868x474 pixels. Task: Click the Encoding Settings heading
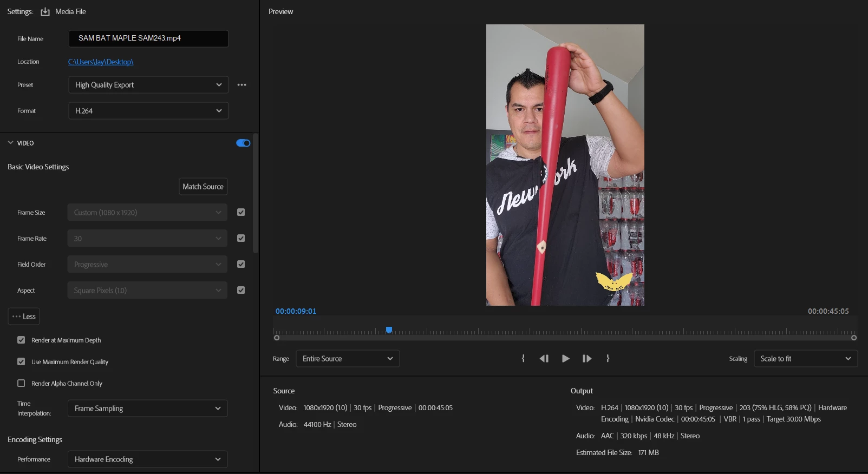click(35, 440)
